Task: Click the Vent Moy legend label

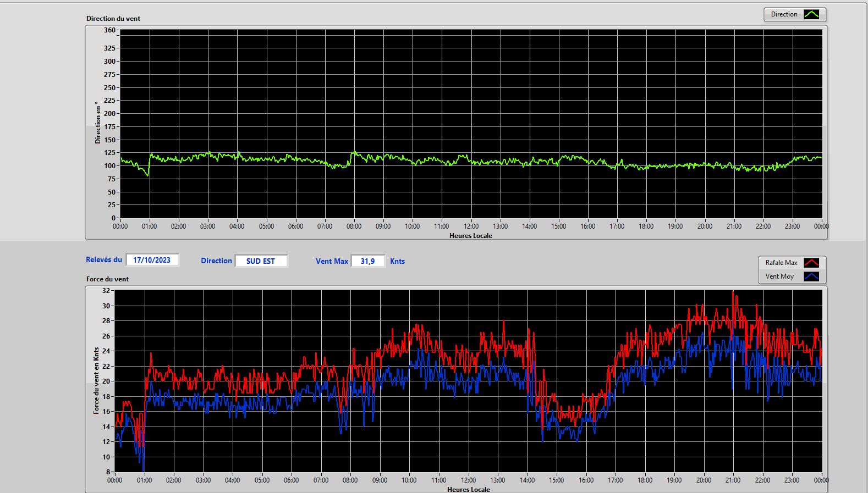Action: 779,276
